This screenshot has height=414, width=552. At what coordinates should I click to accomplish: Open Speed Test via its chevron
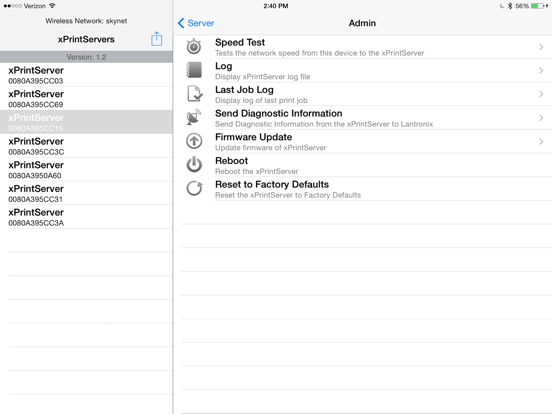541,47
